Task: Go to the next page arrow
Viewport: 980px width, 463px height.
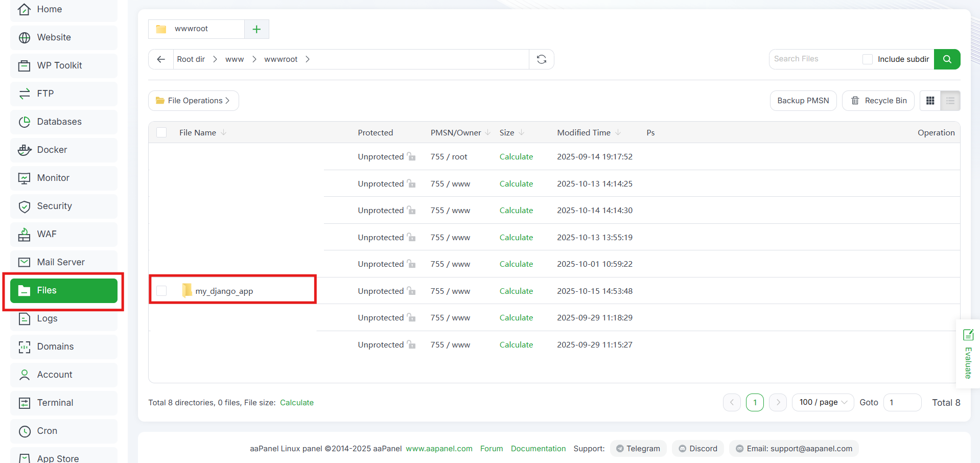Action: (778, 402)
